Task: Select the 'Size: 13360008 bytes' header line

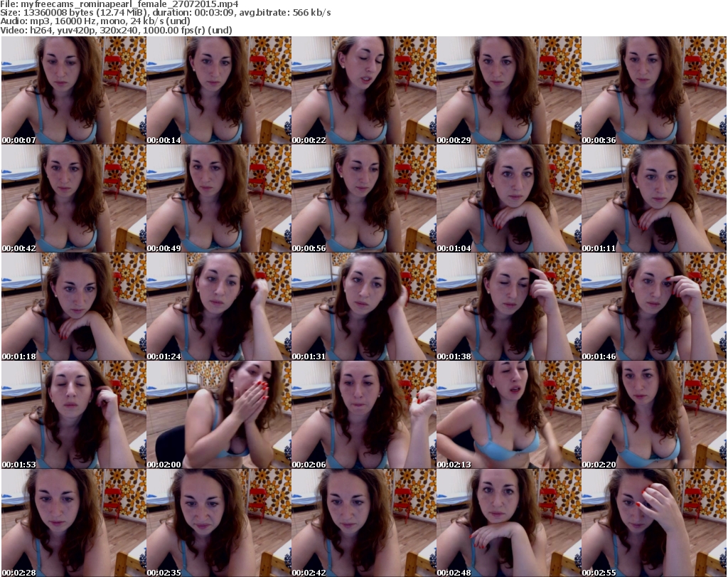Action: pos(165,13)
